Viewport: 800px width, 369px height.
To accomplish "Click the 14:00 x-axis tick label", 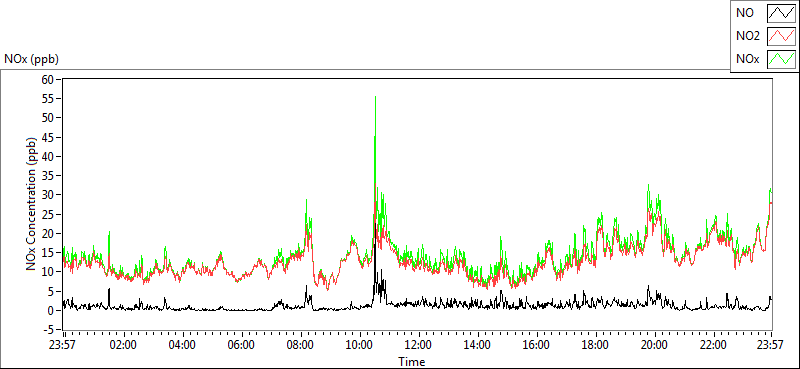I will click(x=478, y=344).
